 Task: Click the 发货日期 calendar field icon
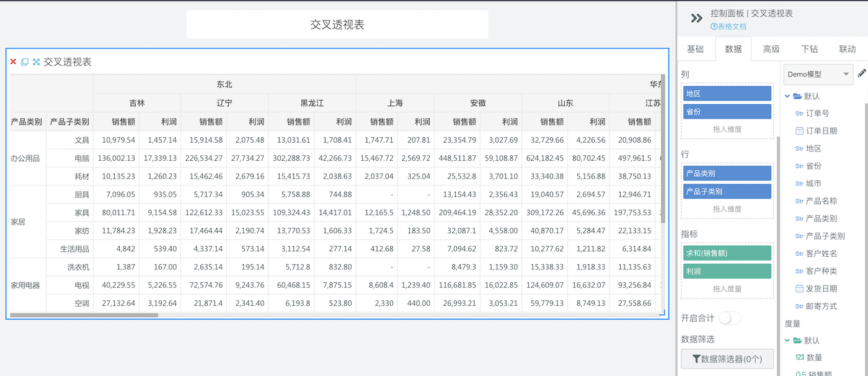(x=799, y=289)
